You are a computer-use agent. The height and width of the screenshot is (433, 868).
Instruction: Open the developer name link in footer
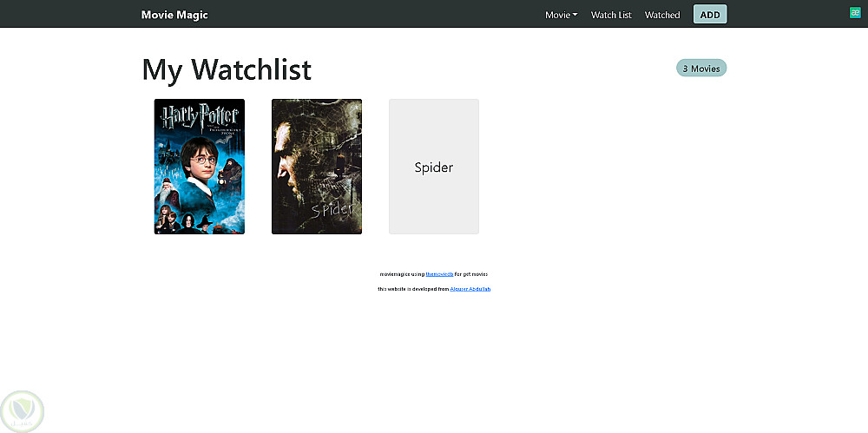(x=470, y=289)
